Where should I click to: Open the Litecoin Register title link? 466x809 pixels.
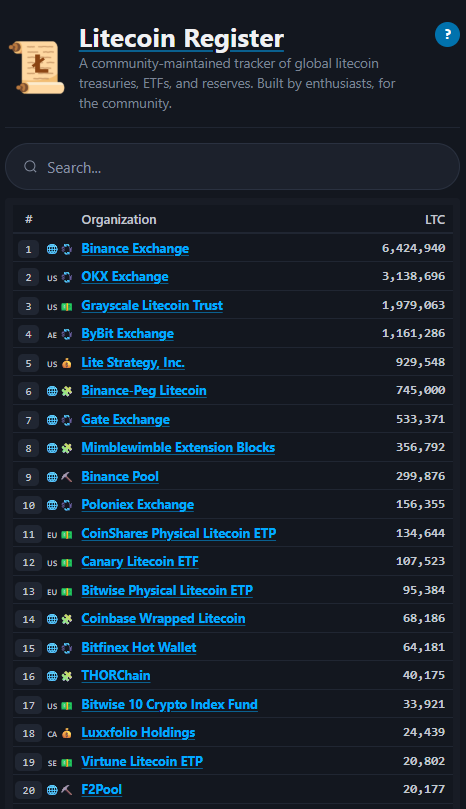pos(182,39)
